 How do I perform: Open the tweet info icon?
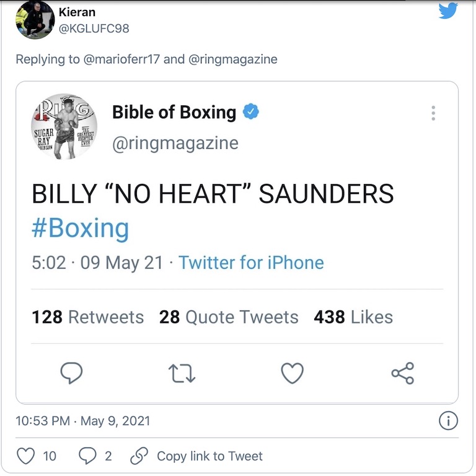point(448,421)
